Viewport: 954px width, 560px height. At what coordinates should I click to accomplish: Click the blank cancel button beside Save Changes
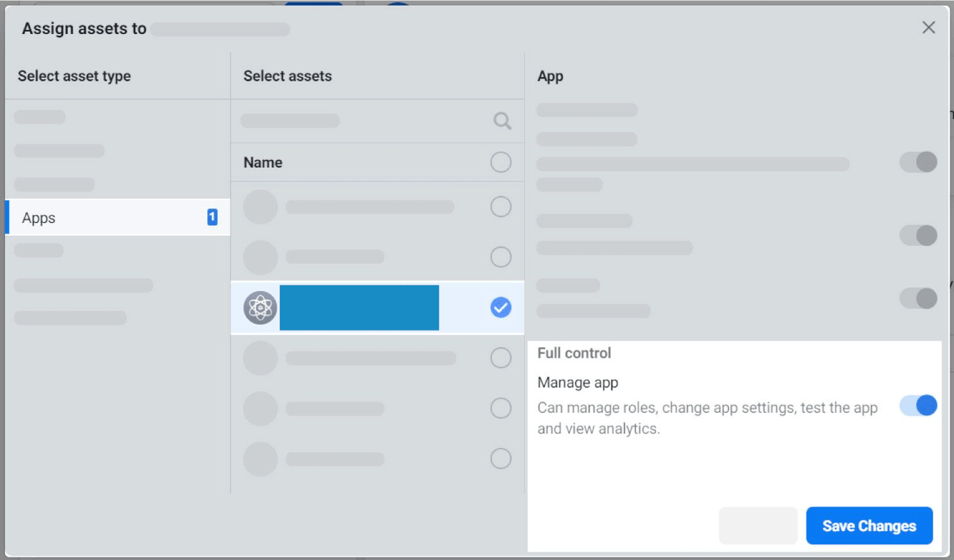[x=758, y=525]
